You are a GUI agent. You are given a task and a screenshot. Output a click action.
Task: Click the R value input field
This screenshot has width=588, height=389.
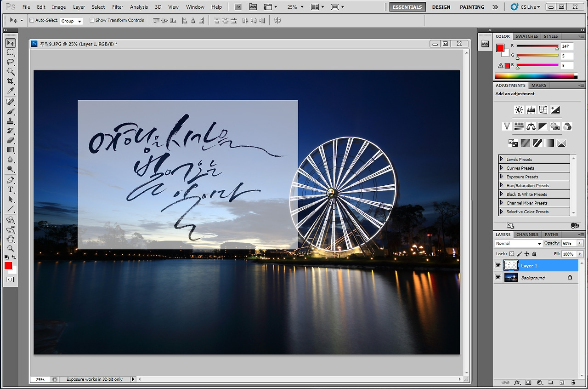tap(567, 46)
